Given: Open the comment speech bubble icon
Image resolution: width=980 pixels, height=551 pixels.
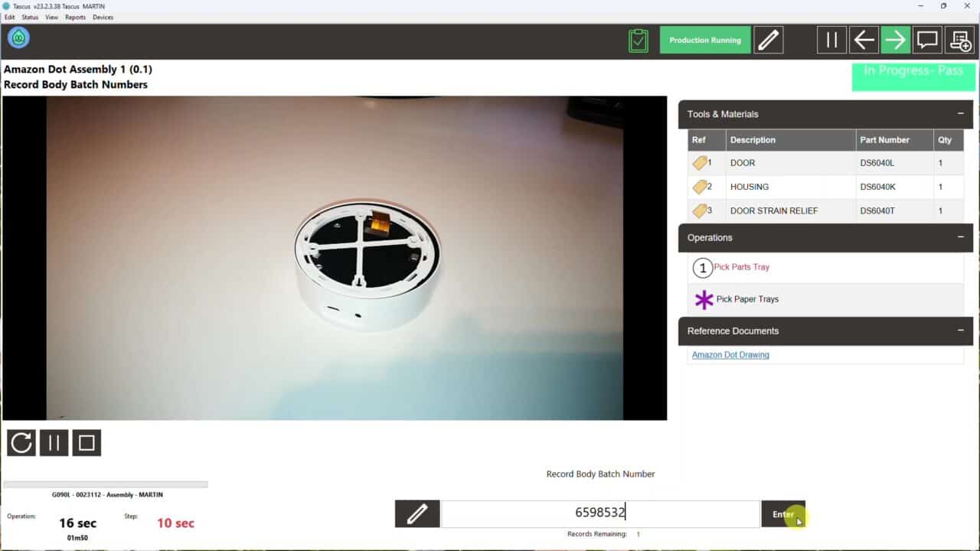Looking at the screenshot, I should [927, 40].
